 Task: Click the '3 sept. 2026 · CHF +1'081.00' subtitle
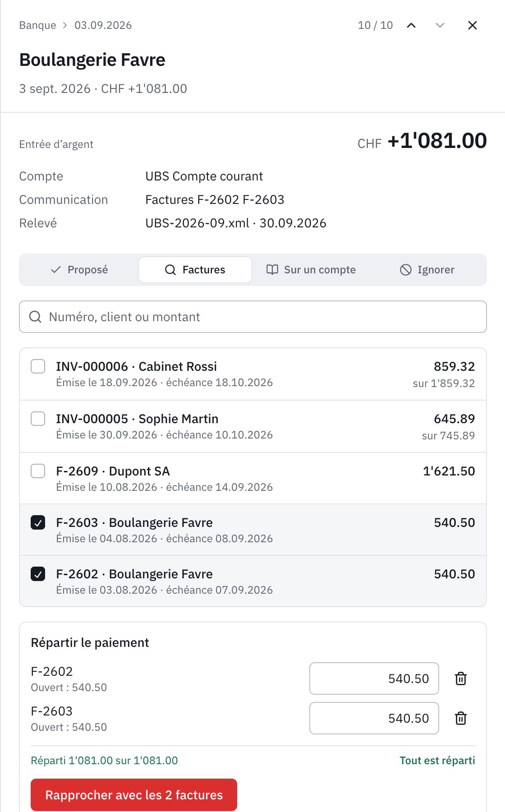pos(103,88)
